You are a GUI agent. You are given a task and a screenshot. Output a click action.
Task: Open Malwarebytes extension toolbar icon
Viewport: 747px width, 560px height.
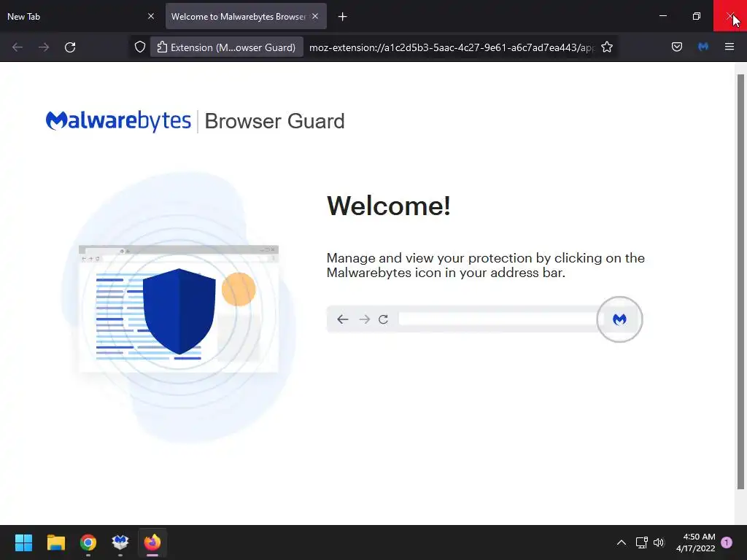(x=703, y=47)
